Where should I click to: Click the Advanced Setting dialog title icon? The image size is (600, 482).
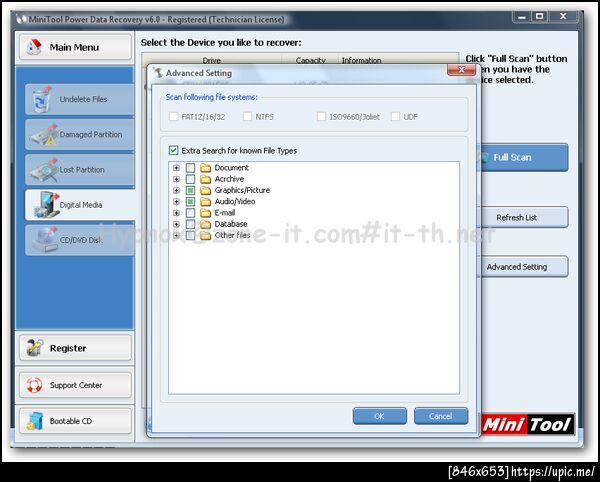pos(158,73)
